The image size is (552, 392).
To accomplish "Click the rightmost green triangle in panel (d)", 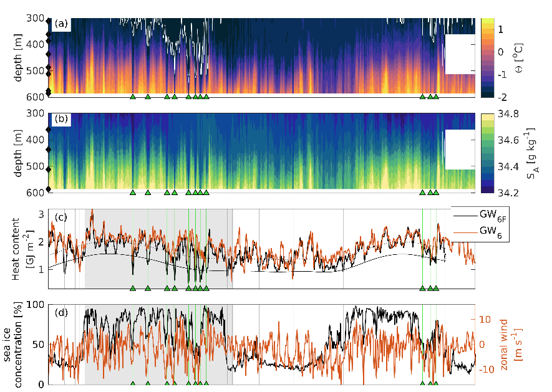I will [x=436, y=384].
